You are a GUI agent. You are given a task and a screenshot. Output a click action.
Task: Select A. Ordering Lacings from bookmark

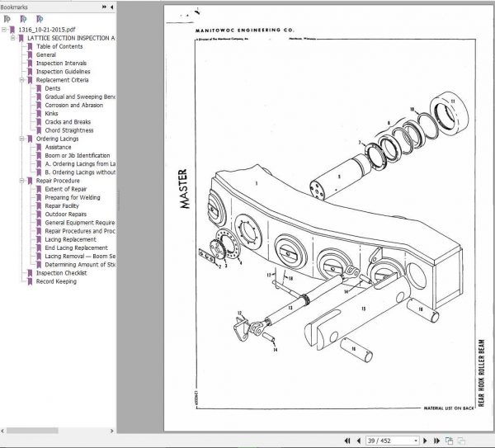tap(80, 164)
